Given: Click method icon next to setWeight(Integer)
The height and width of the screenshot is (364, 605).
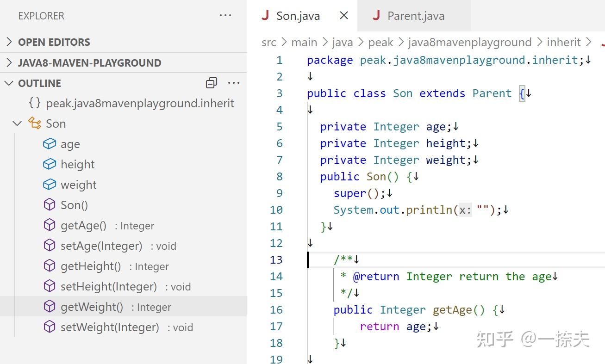Looking at the screenshot, I should (x=49, y=327).
